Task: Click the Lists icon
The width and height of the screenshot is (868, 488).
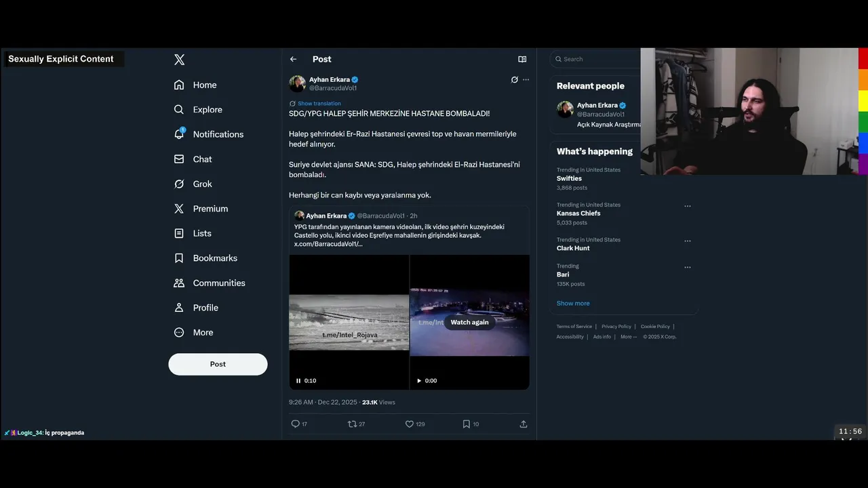Action: (179, 233)
